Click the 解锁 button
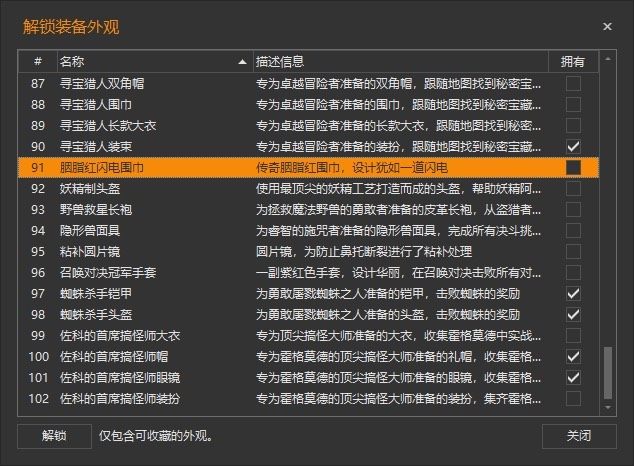Screen dimensions: 634x466 coord(54,436)
